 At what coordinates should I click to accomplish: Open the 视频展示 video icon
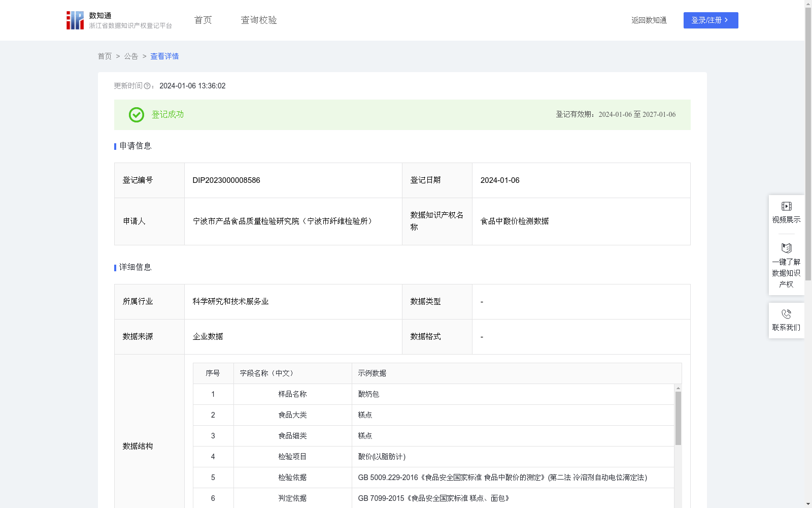[786, 206]
